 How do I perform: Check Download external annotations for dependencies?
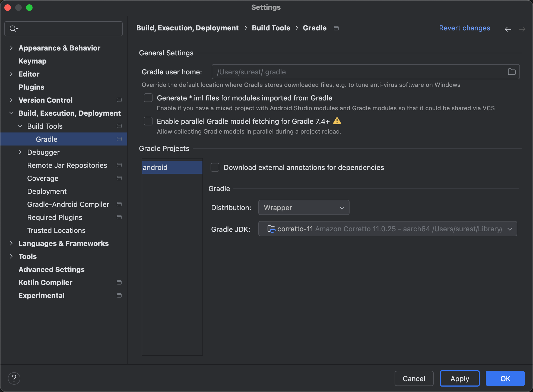click(x=215, y=167)
